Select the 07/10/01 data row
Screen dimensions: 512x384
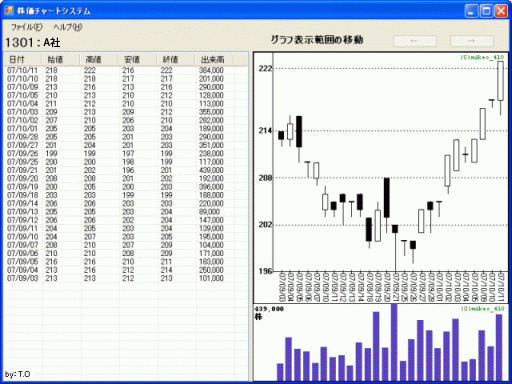coord(126,128)
